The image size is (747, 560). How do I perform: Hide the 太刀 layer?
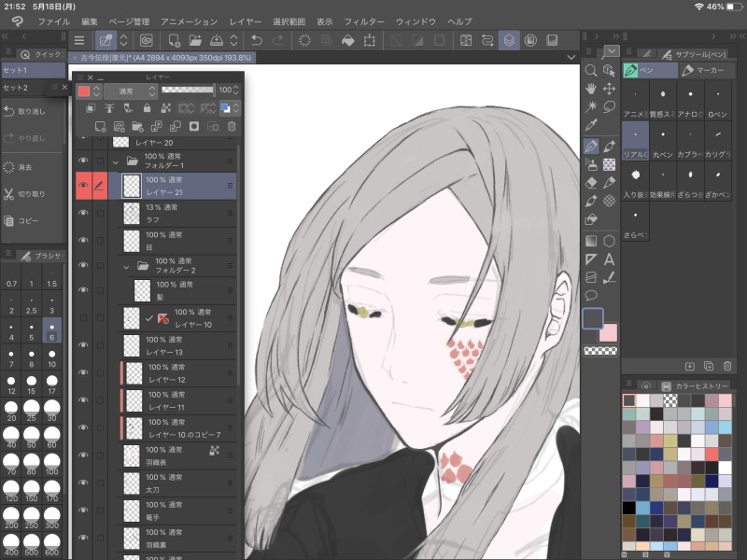pyautogui.click(x=83, y=483)
